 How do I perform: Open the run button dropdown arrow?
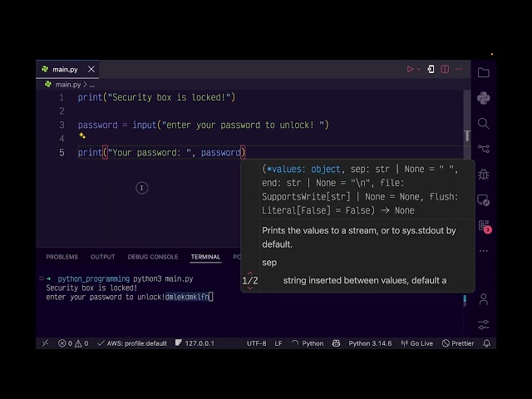[x=419, y=69]
